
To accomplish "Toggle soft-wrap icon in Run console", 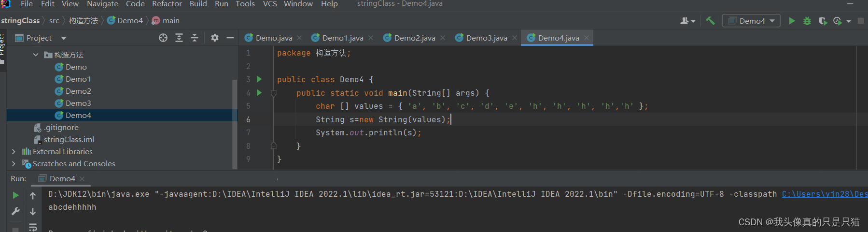I will 33,227.
